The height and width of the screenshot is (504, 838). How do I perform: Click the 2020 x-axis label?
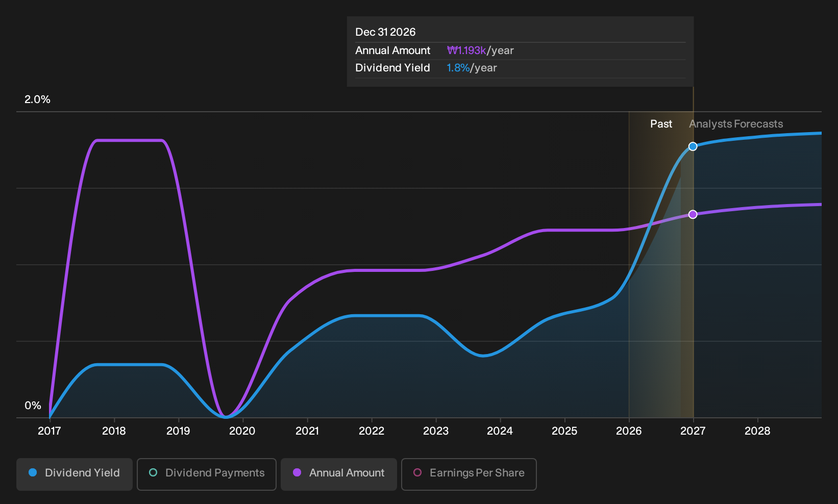(242, 431)
